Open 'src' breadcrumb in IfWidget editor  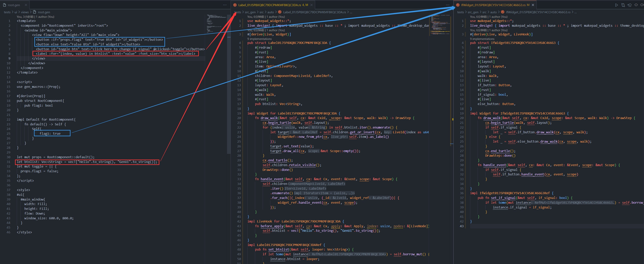[484, 12]
